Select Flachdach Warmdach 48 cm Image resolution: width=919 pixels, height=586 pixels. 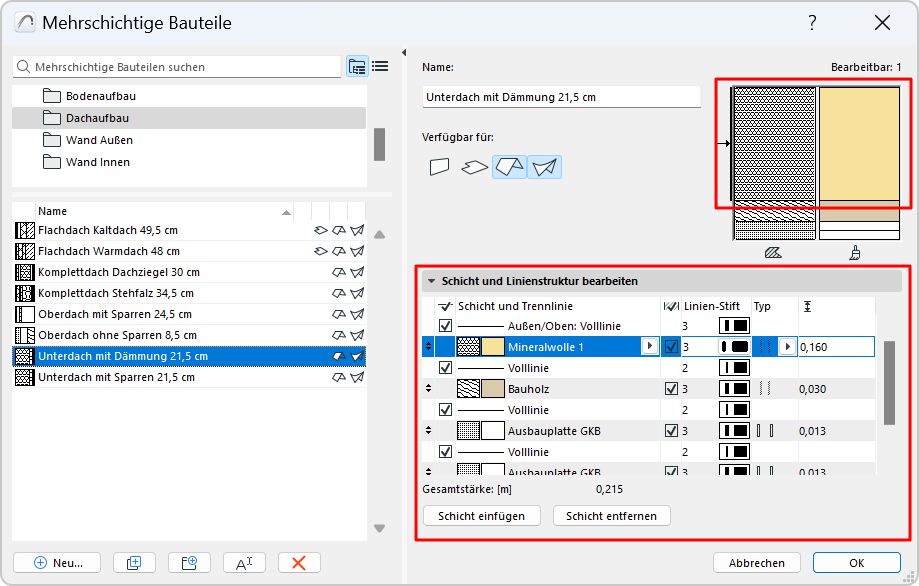tap(189, 251)
